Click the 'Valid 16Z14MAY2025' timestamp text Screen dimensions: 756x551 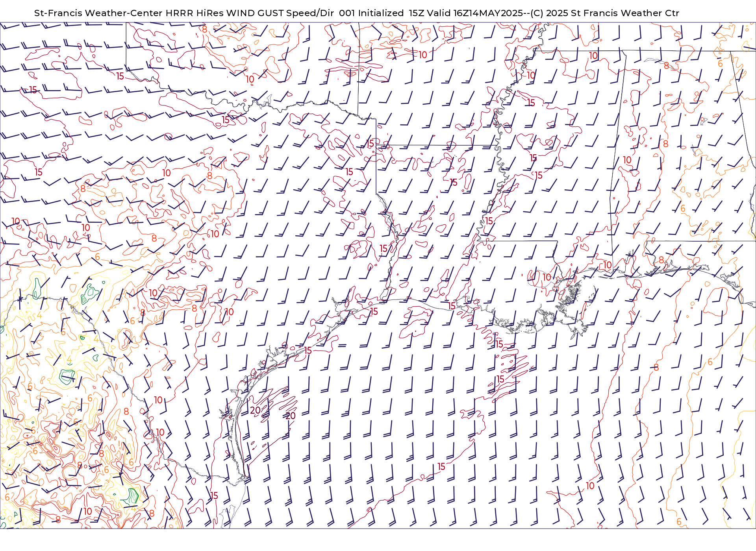tap(474, 13)
